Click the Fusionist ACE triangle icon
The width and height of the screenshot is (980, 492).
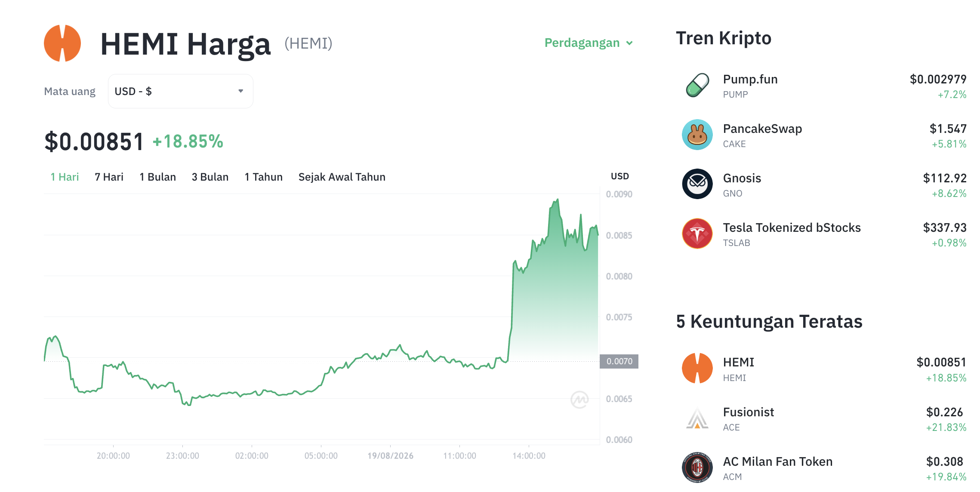click(697, 418)
